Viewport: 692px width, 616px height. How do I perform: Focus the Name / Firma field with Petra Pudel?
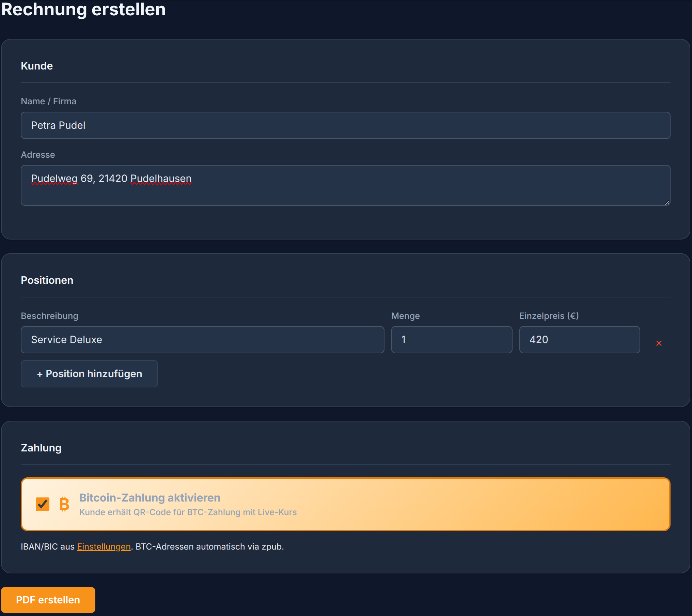pyautogui.click(x=345, y=125)
